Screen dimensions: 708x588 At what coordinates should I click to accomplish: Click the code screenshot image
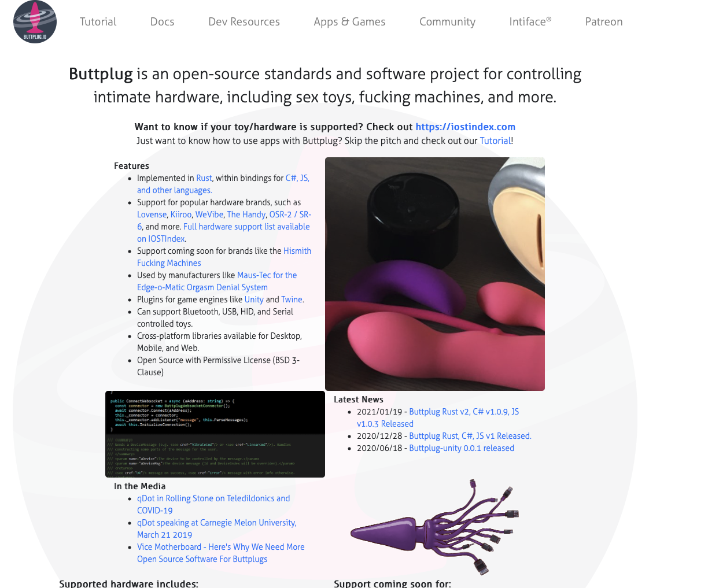(x=215, y=434)
